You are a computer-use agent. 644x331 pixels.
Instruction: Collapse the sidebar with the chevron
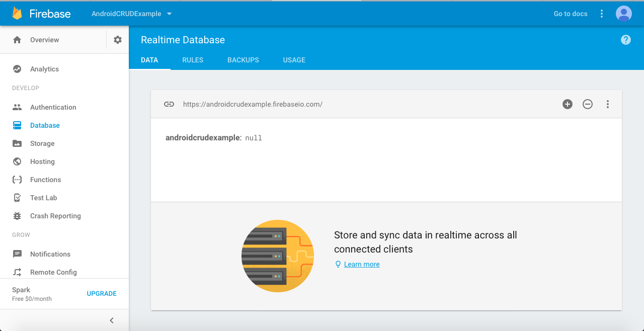tap(112, 320)
